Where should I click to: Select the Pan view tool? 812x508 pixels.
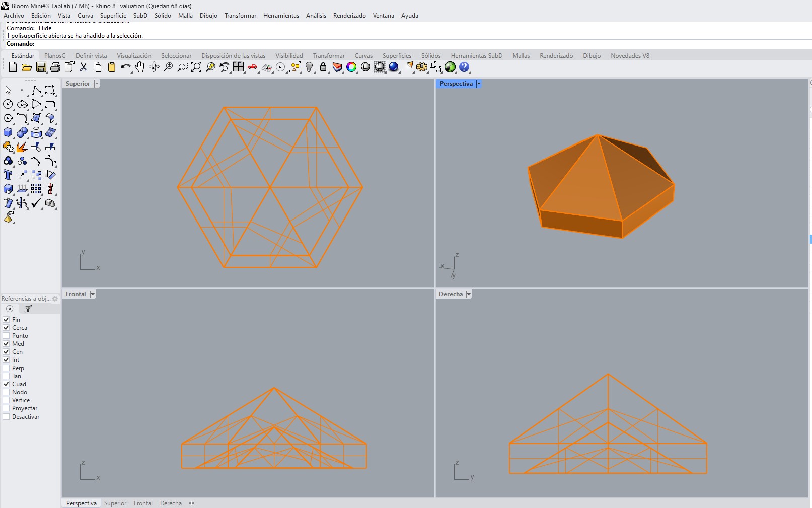click(x=140, y=67)
